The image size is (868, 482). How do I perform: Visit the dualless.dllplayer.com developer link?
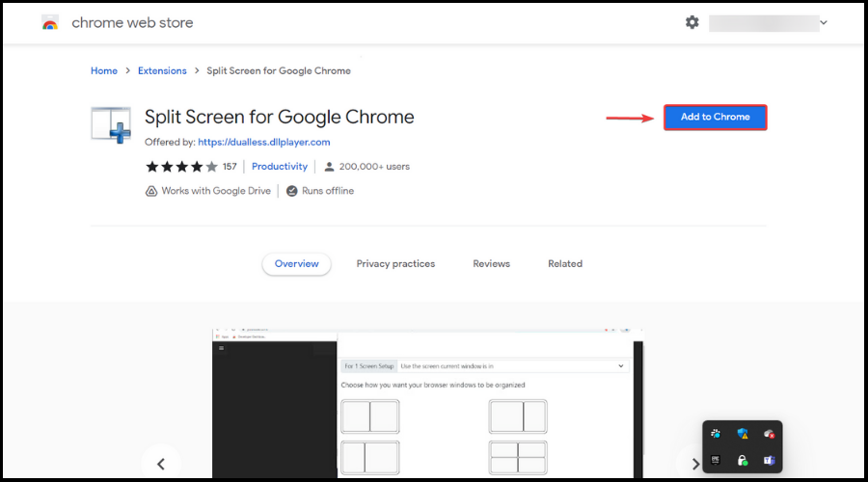[x=264, y=143]
